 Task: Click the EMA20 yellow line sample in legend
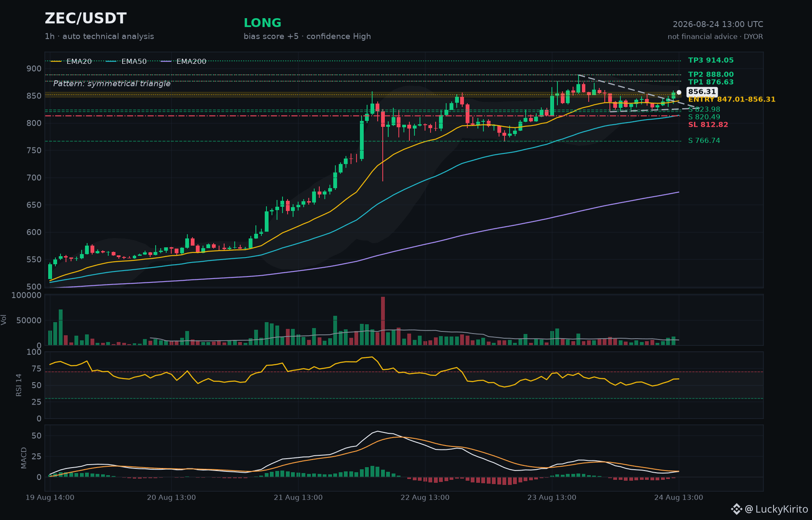56,61
